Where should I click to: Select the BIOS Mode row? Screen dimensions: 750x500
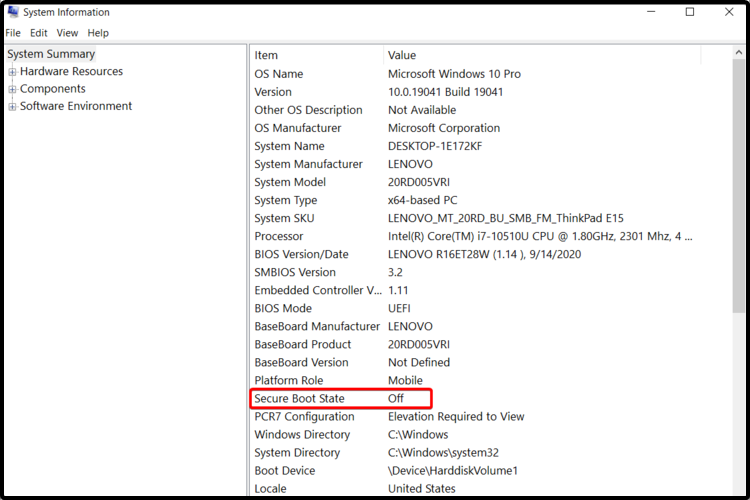[x=476, y=308]
